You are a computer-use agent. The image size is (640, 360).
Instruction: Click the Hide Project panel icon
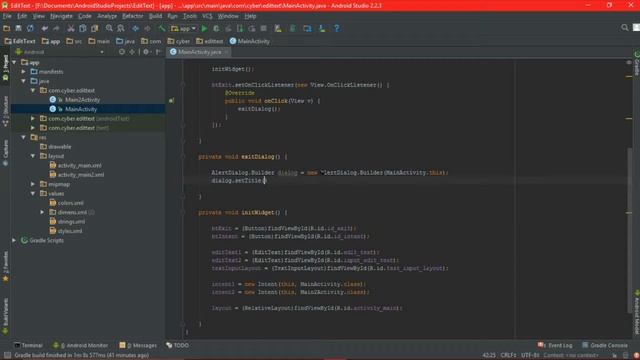pos(158,52)
